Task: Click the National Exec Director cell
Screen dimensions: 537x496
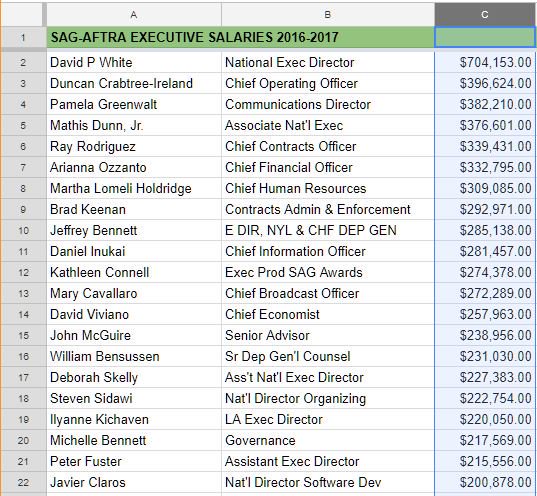Action: tap(328, 62)
